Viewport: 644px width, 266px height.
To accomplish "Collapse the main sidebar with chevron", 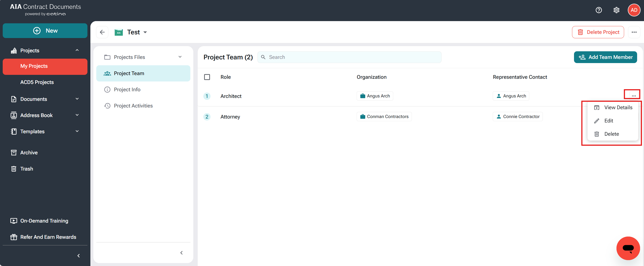I will point(79,255).
